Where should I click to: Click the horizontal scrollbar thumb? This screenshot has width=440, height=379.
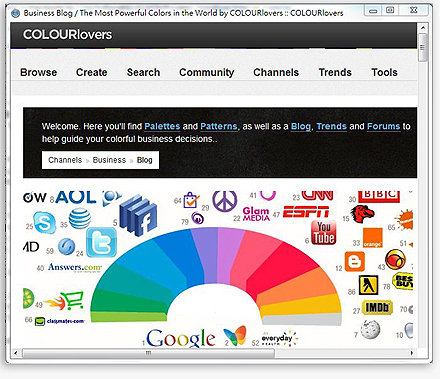[x=149, y=353]
